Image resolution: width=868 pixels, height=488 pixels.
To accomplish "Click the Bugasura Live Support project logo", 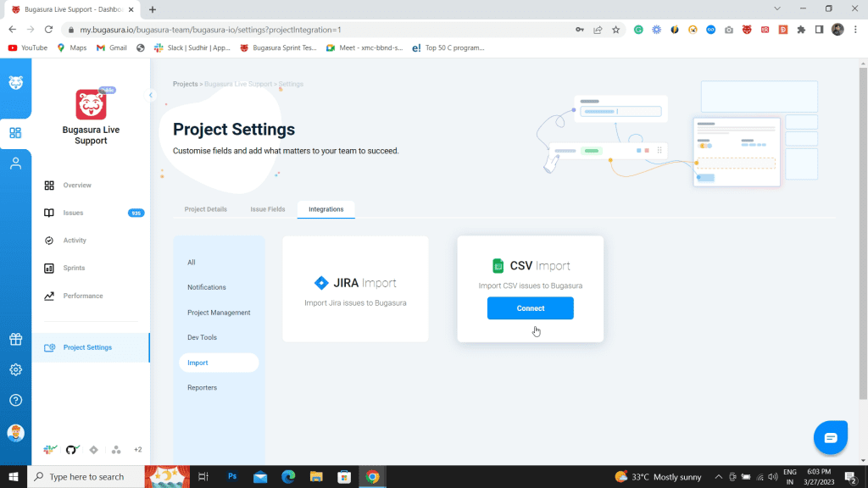I will pos(91,104).
